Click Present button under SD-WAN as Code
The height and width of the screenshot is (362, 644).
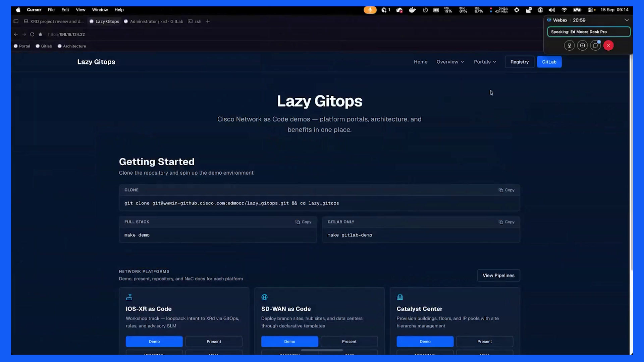point(349,342)
